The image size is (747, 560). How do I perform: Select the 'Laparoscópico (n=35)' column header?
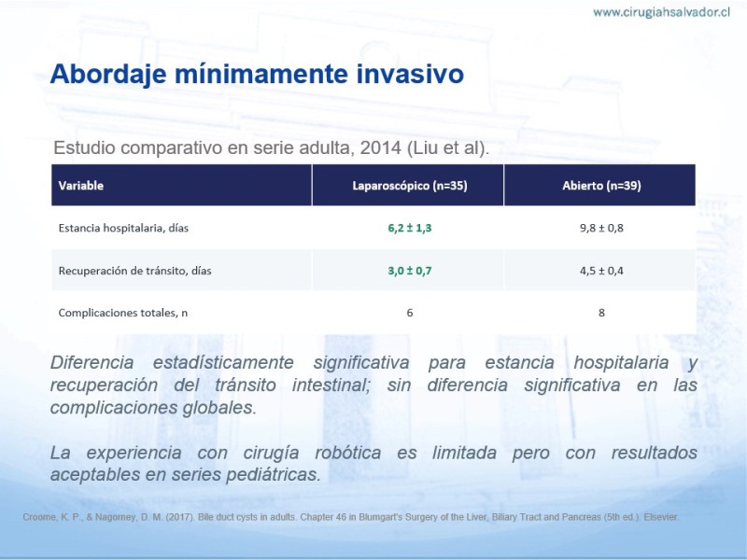point(410,185)
